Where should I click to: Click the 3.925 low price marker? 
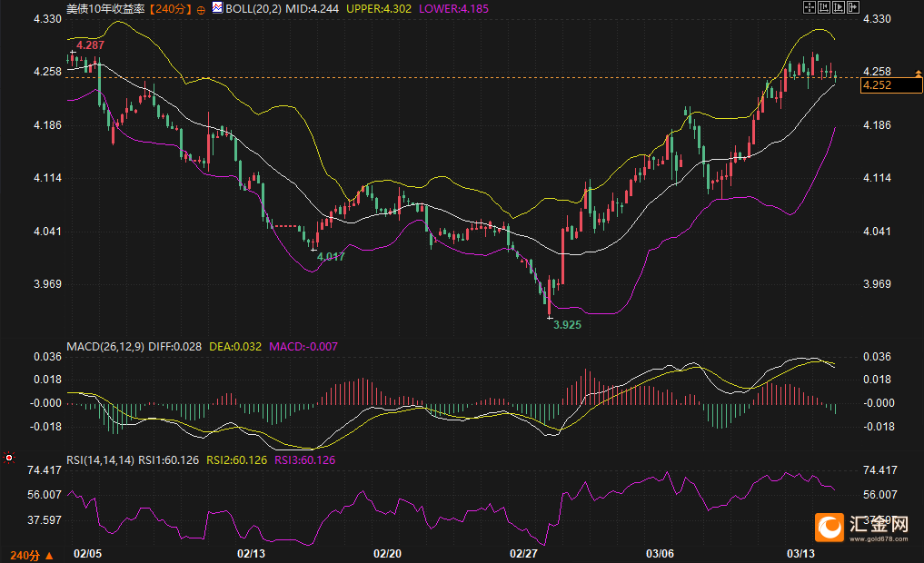(x=567, y=323)
